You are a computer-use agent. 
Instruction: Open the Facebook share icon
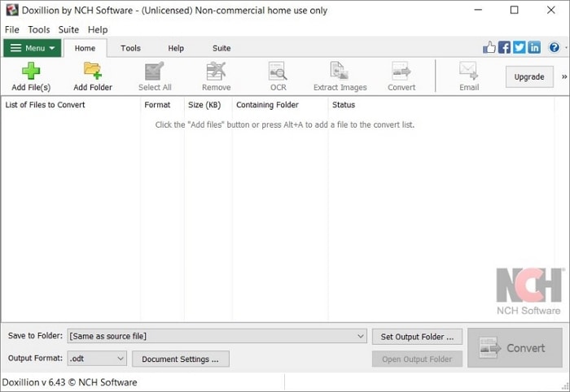click(504, 47)
